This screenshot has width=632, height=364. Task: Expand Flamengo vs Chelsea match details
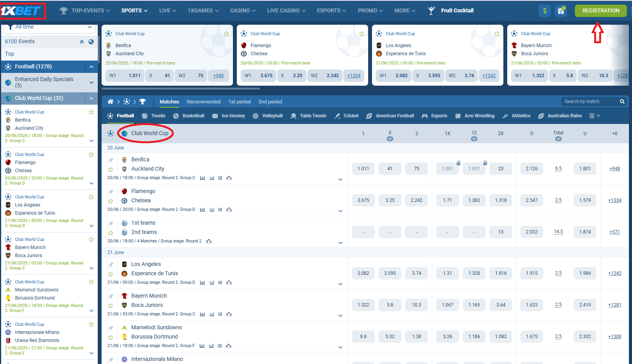click(340, 211)
